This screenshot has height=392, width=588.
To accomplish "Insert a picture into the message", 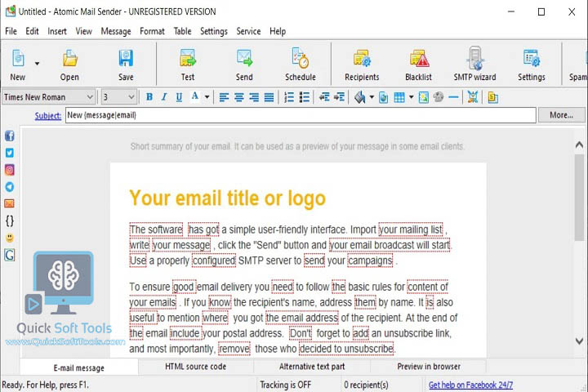I will 424,97.
